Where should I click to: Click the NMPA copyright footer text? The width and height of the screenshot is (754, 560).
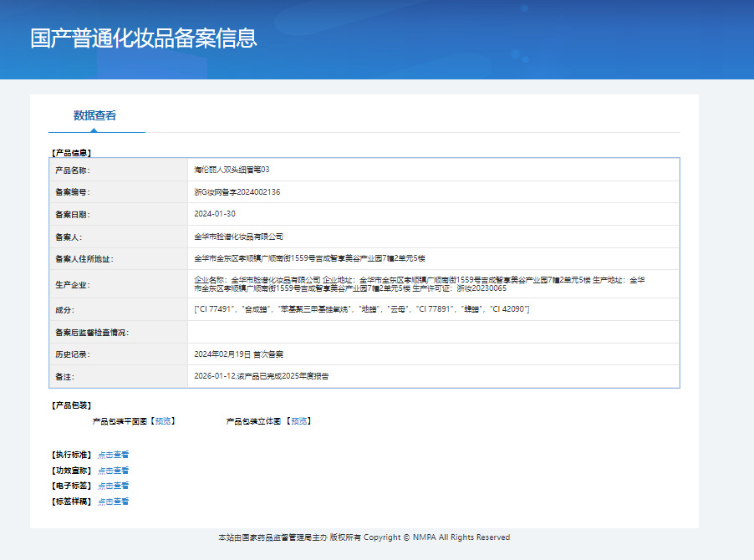(364, 537)
